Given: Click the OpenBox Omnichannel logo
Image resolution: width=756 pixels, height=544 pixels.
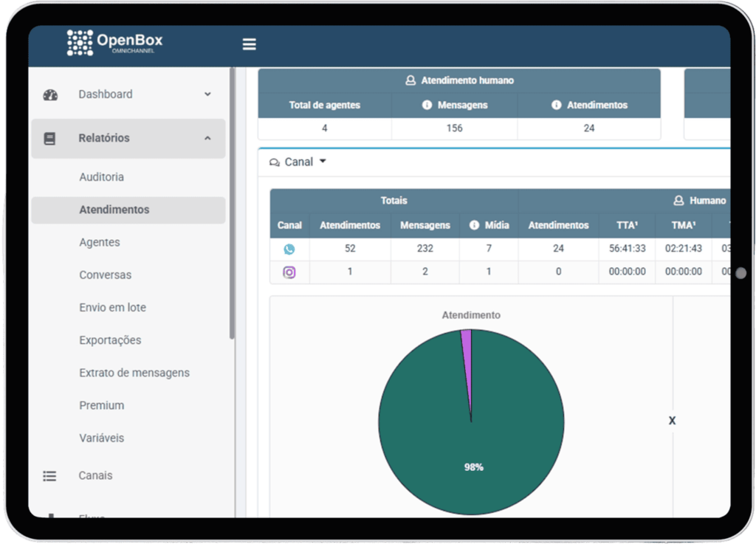Looking at the screenshot, I should pyautogui.click(x=114, y=43).
